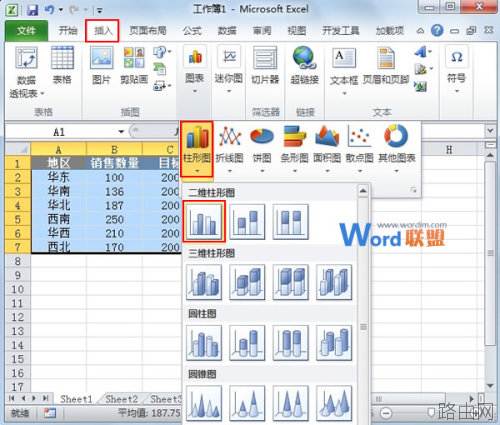The height and width of the screenshot is (425, 500).
Task: Open the File (文件) tab
Action: point(26,31)
